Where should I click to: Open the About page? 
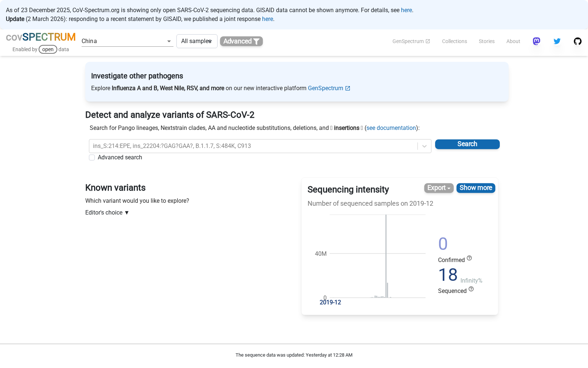pyautogui.click(x=513, y=41)
